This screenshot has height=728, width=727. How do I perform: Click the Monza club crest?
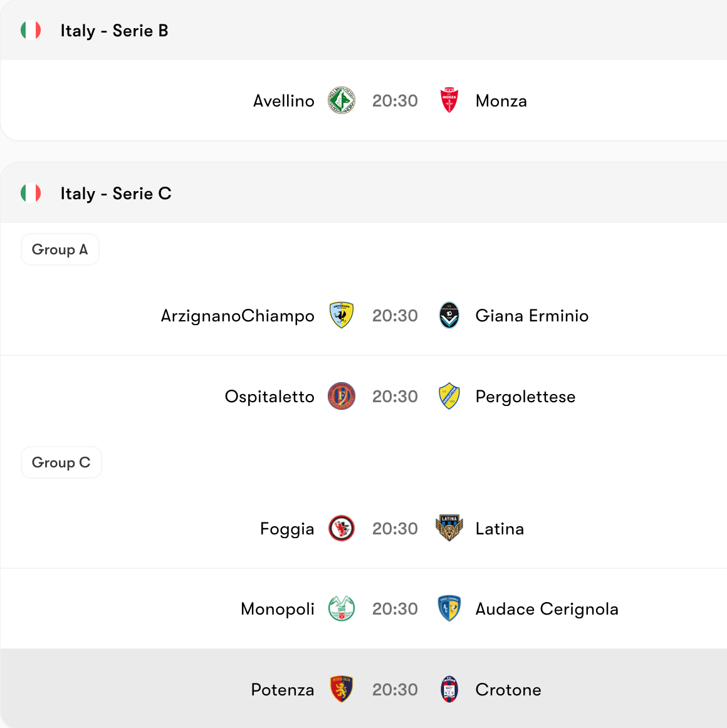pyautogui.click(x=449, y=100)
